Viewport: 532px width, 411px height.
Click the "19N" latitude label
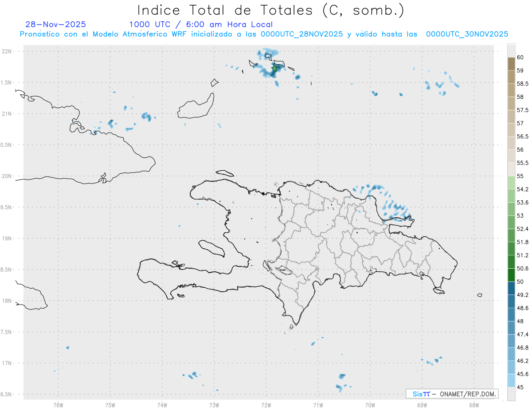click(x=8, y=238)
